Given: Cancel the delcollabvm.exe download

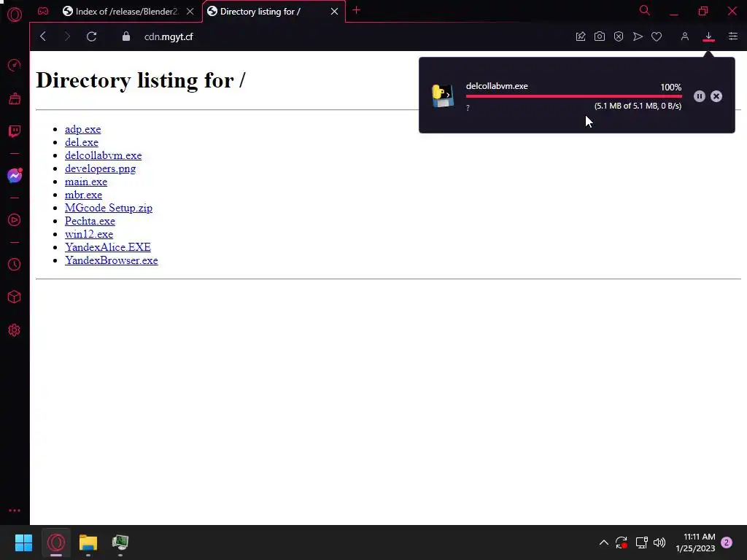Looking at the screenshot, I should (716, 96).
